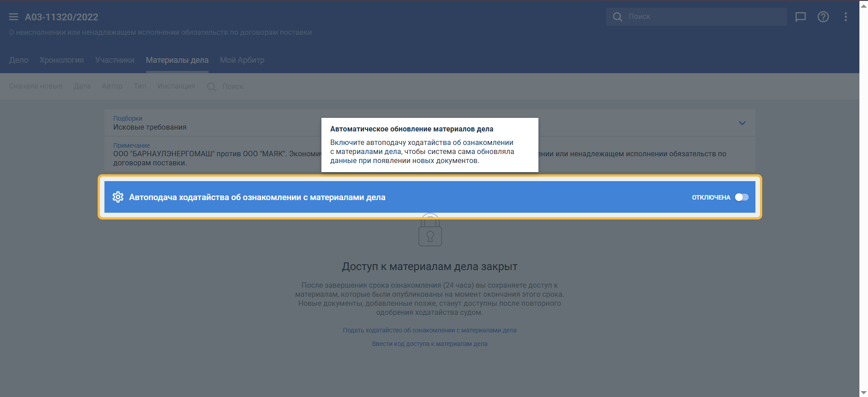Open the Тип filter dropdown
This screenshot has height=397, width=868.
coord(140,86)
